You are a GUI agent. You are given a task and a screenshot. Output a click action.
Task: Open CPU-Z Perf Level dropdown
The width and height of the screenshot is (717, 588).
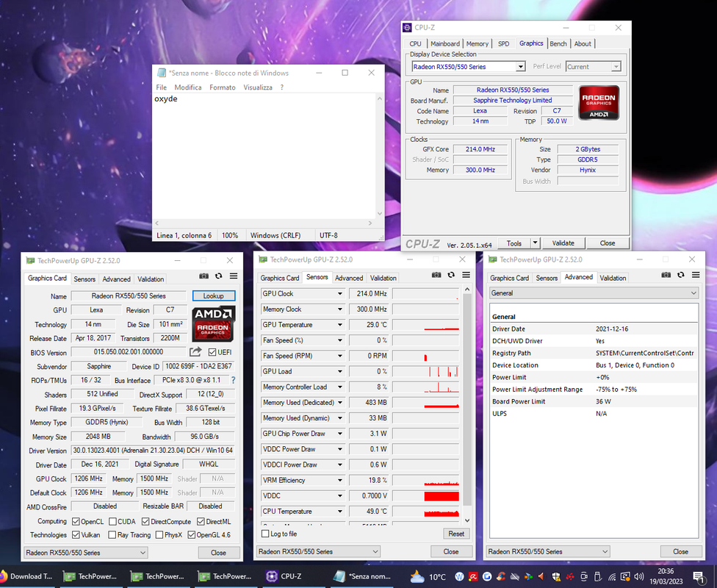(x=616, y=67)
